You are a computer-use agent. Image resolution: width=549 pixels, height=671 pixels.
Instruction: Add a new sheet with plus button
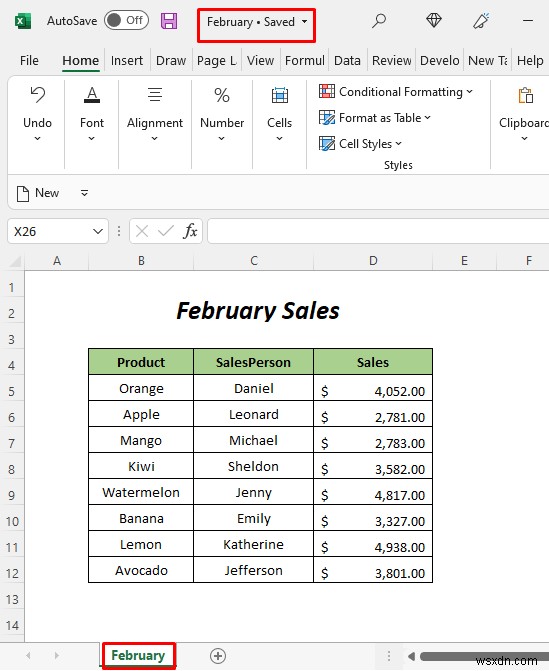coord(218,656)
